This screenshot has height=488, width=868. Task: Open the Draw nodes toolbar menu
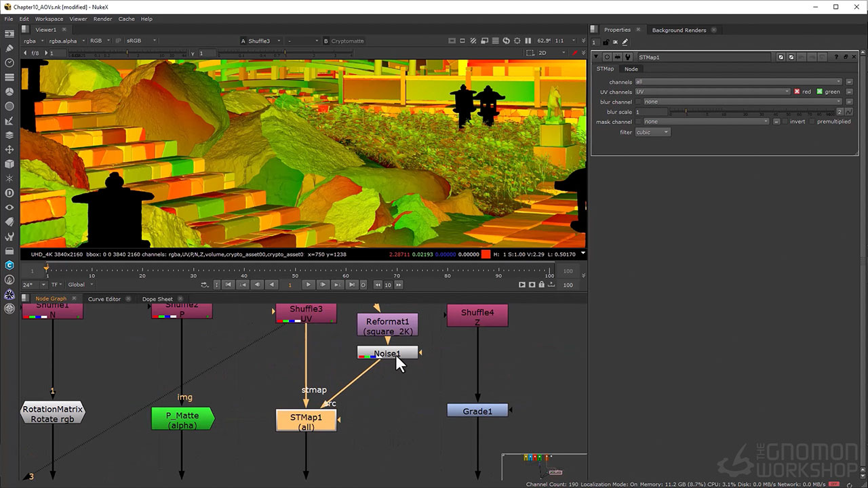(x=9, y=48)
